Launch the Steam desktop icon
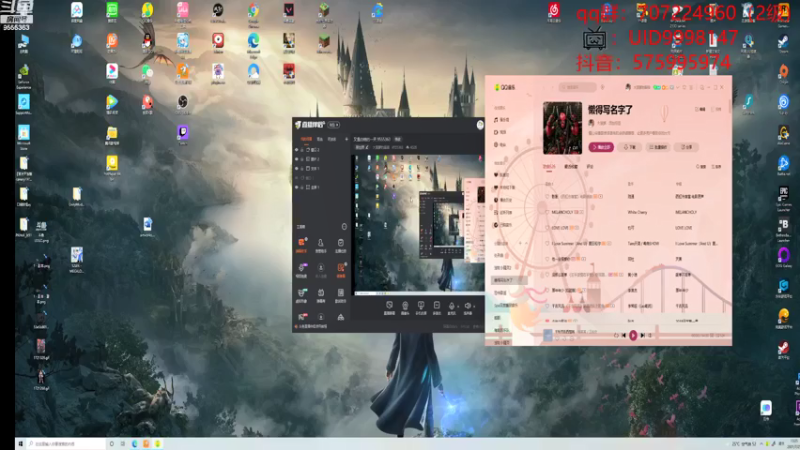Image resolution: width=800 pixels, height=450 pixels. pos(784,42)
